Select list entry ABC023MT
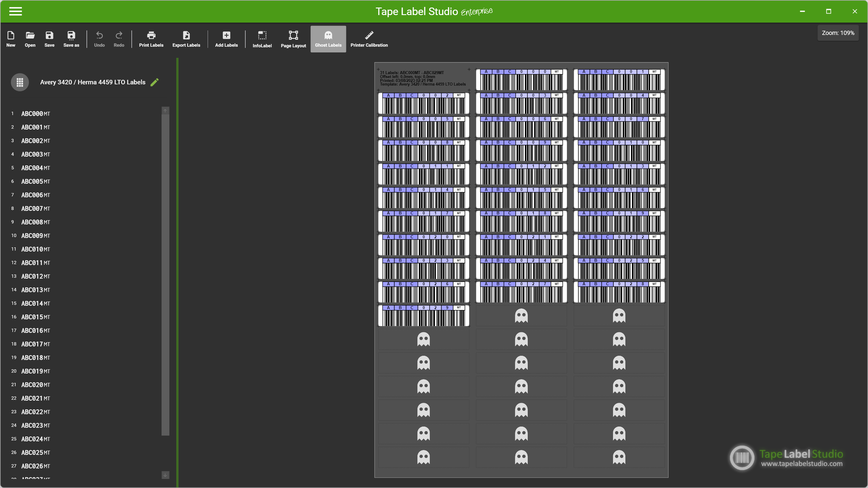This screenshot has height=488, width=868. (x=35, y=425)
